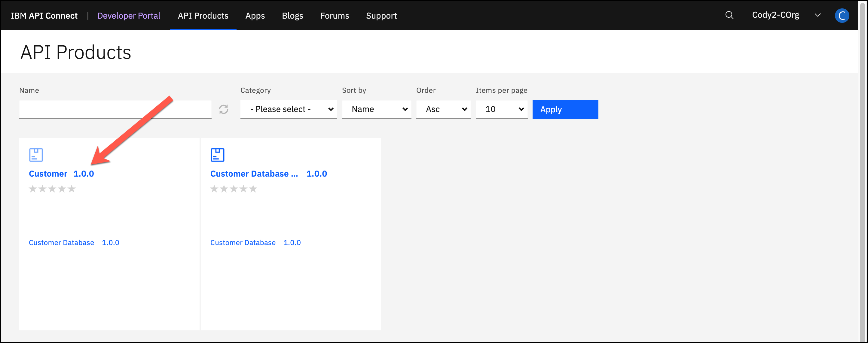Open the Sort by Name dropdown
Image resolution: width=868 pixels, height=343 pixels.
376,109
